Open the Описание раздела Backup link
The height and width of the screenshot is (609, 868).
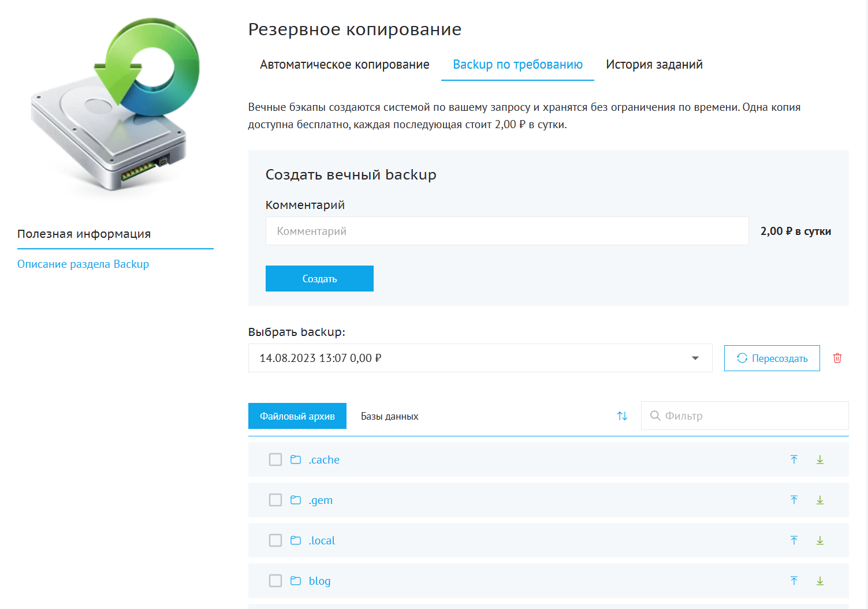click(83, 264)
